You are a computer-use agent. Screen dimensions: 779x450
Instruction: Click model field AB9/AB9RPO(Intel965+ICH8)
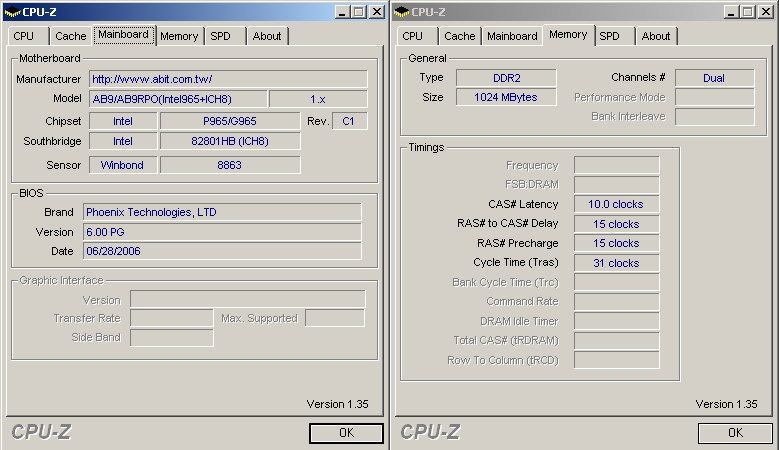tap(178, 99)
